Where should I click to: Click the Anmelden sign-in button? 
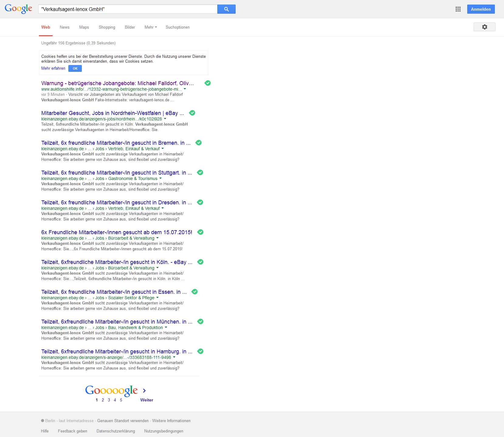click(x=481, y=9)
